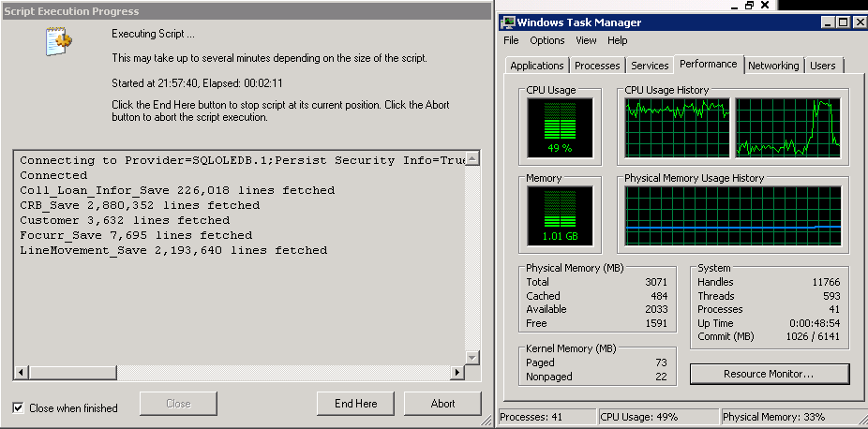Click the Free memory value 1591
868x429 pixels.
[x=656, y=323]
